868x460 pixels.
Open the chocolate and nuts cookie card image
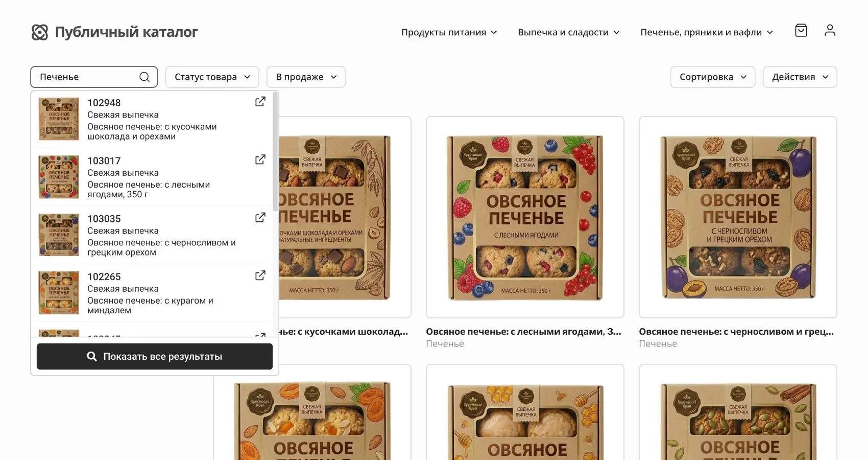(x=345, y=217)
